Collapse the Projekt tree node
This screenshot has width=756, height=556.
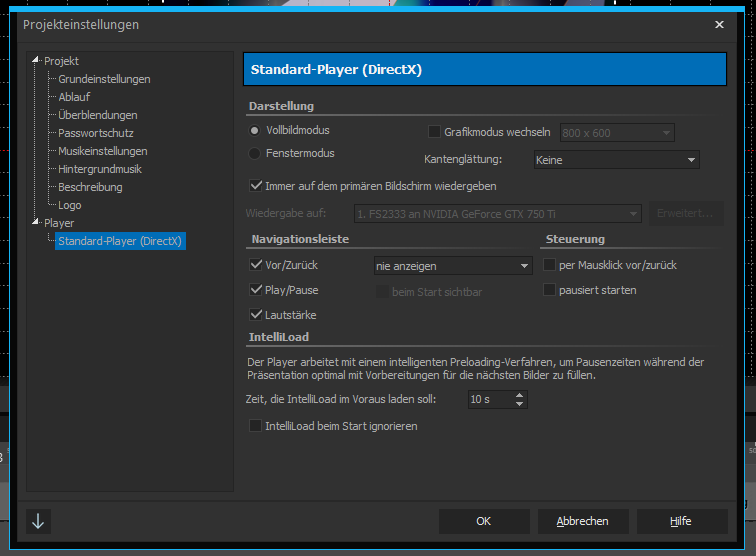tap(36, 61)
